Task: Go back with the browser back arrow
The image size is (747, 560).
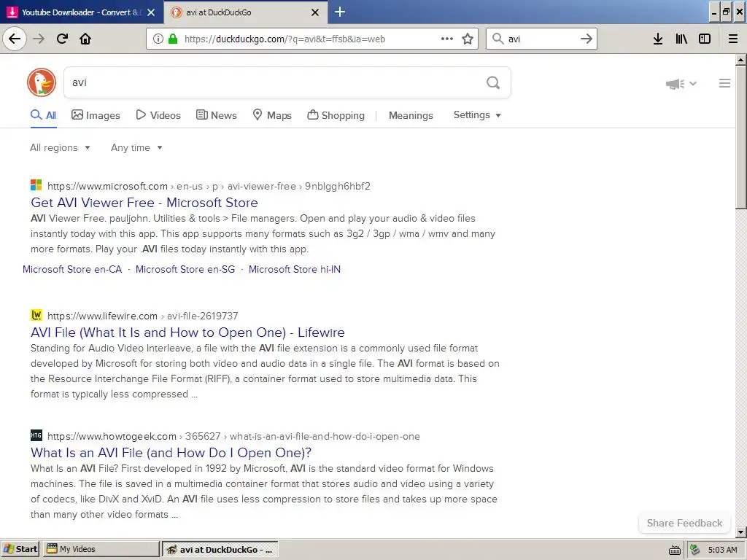Action: tap(15, 39)
